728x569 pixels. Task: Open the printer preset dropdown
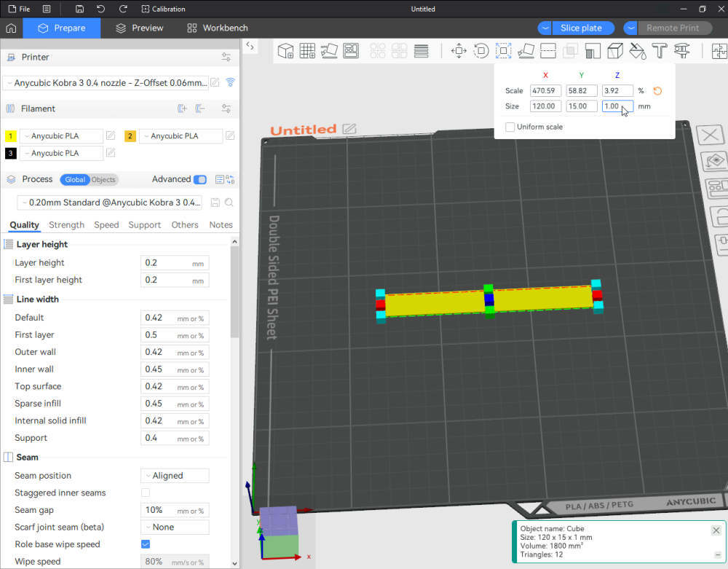106,82
